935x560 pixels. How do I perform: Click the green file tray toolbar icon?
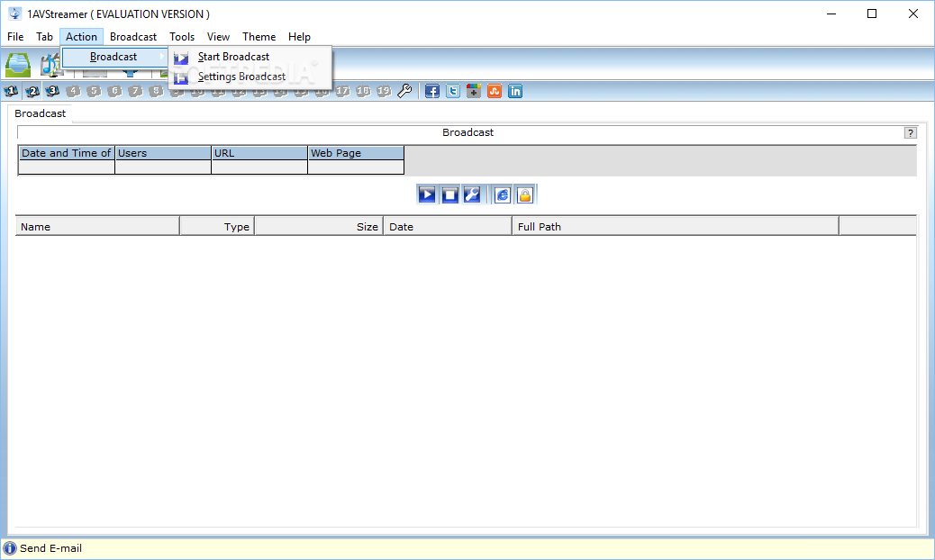point(18,64)
